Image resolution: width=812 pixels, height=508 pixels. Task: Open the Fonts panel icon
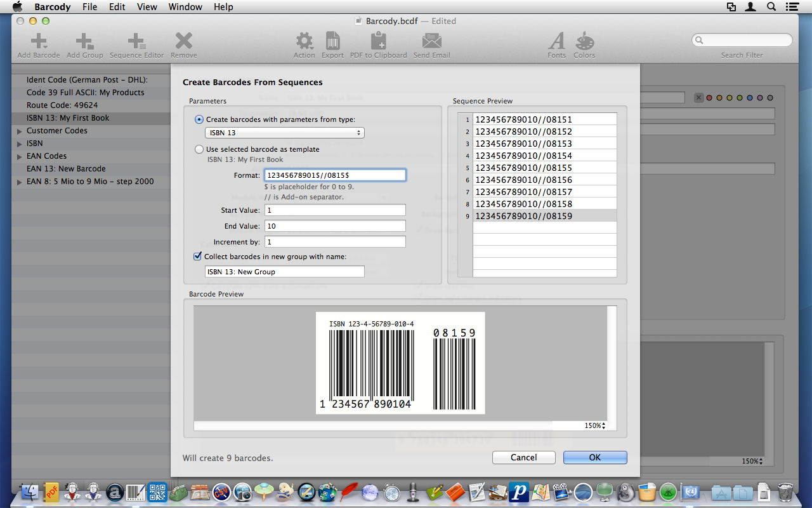[x=556, y=41]
